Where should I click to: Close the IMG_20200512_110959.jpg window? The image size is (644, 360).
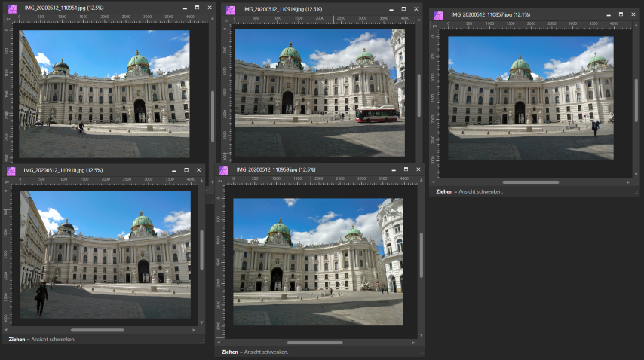(418, 169)
